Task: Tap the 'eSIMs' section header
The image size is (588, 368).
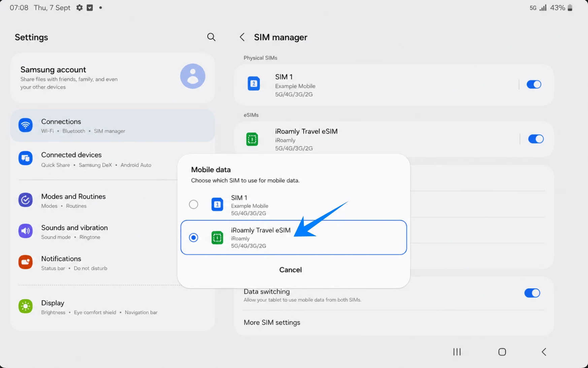Action: click(251, 115)
